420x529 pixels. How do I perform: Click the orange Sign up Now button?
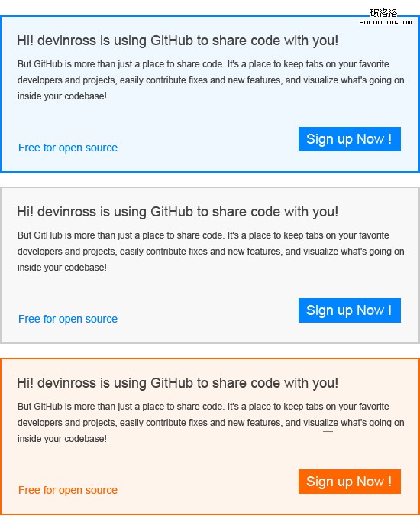[350, 482]
